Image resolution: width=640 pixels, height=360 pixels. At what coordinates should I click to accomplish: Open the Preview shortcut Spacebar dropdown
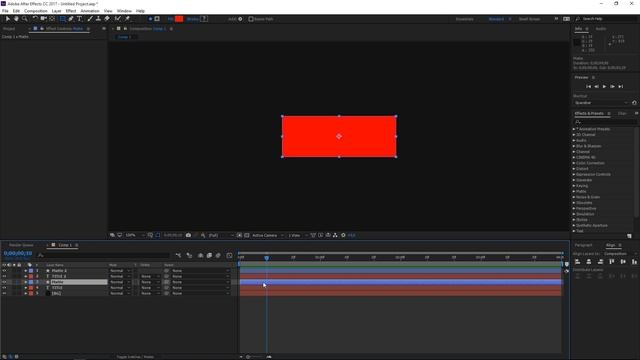tap(601, 103)
